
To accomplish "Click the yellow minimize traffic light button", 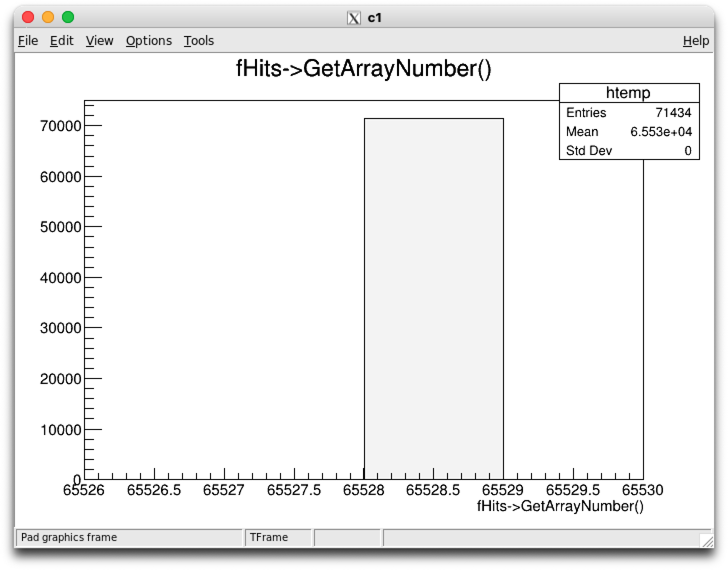I will point(48,17).
